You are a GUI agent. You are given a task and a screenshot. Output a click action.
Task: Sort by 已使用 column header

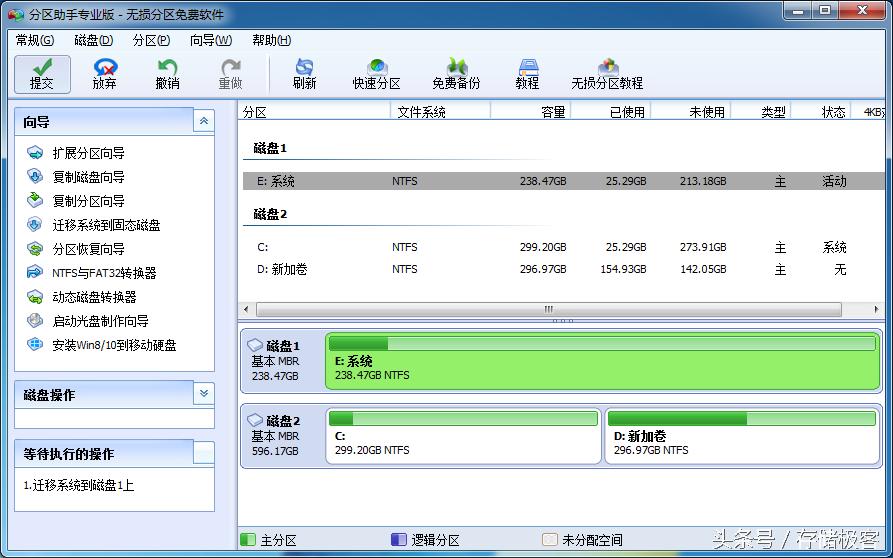611,112
